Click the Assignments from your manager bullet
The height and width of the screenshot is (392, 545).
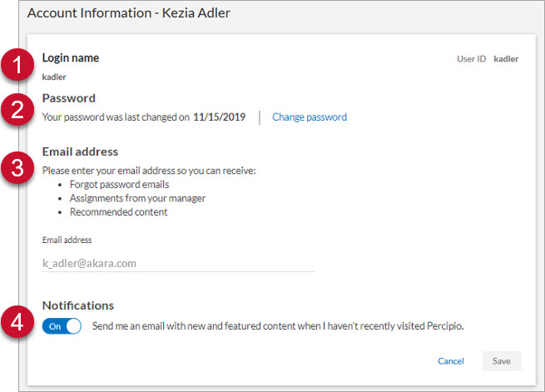pyautogui.click(x=137, y=198)
